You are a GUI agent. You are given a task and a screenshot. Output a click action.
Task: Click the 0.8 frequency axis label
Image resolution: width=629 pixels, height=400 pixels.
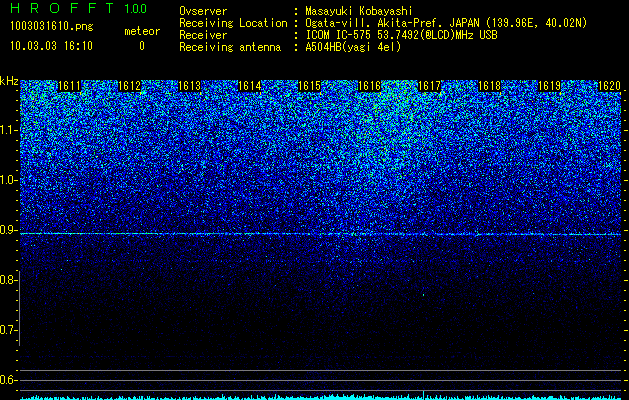click(8, 280)
